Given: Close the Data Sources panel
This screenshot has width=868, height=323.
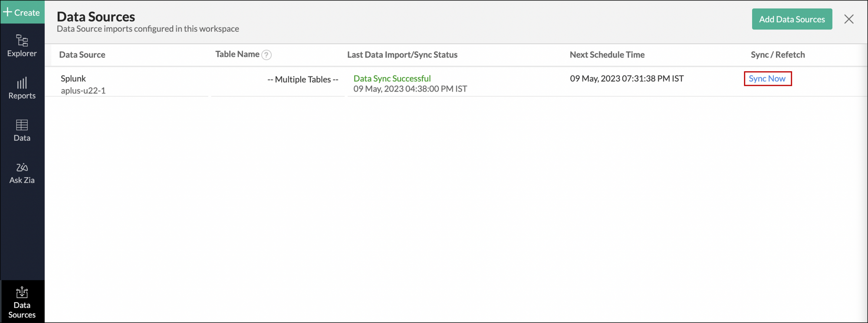Looking at the screenshot, I should (x=848, y=19).
